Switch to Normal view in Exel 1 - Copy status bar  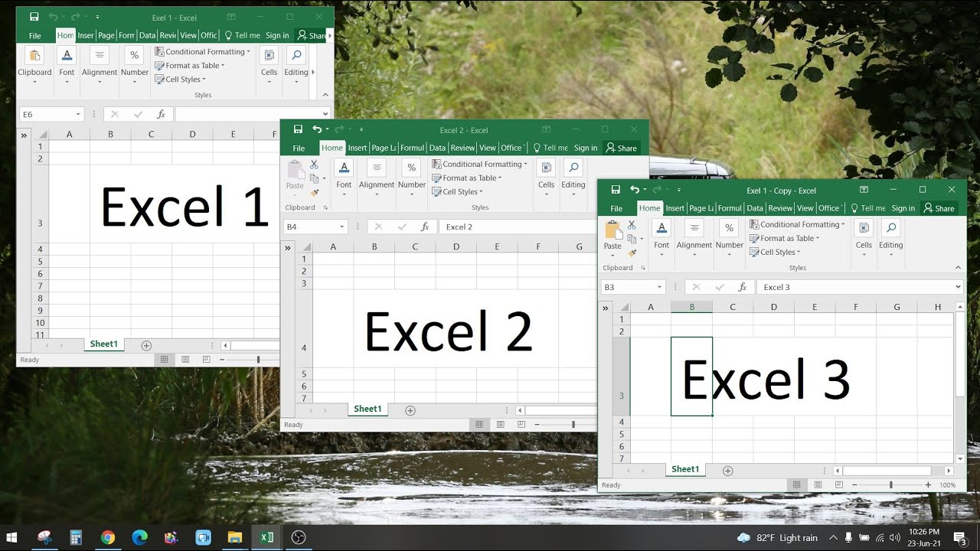[797, 485]
